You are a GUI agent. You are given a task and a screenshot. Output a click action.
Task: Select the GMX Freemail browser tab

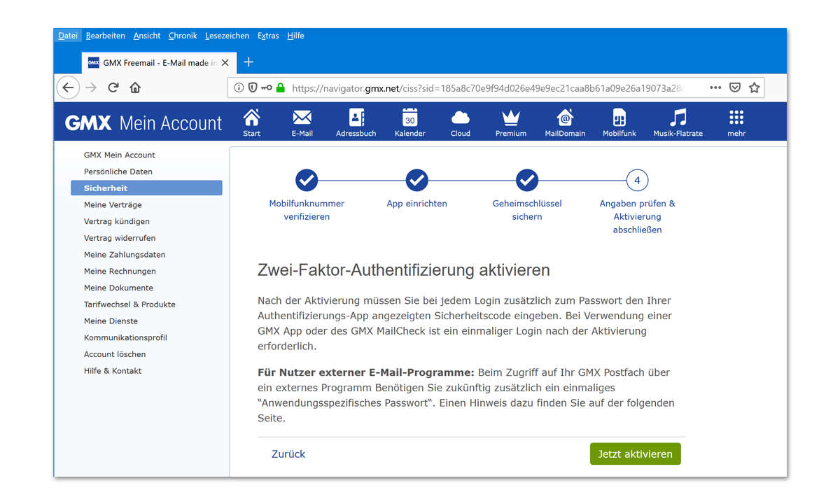point(158,62)
